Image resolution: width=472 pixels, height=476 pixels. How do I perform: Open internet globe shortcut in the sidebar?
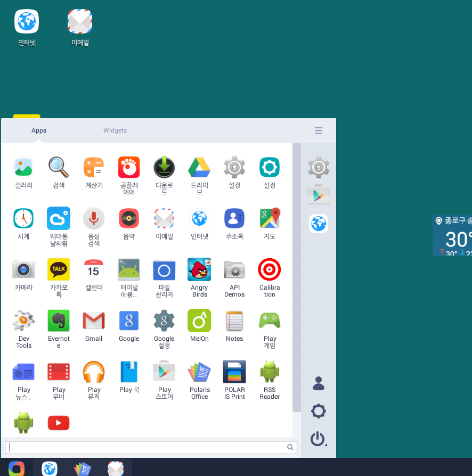319,224
